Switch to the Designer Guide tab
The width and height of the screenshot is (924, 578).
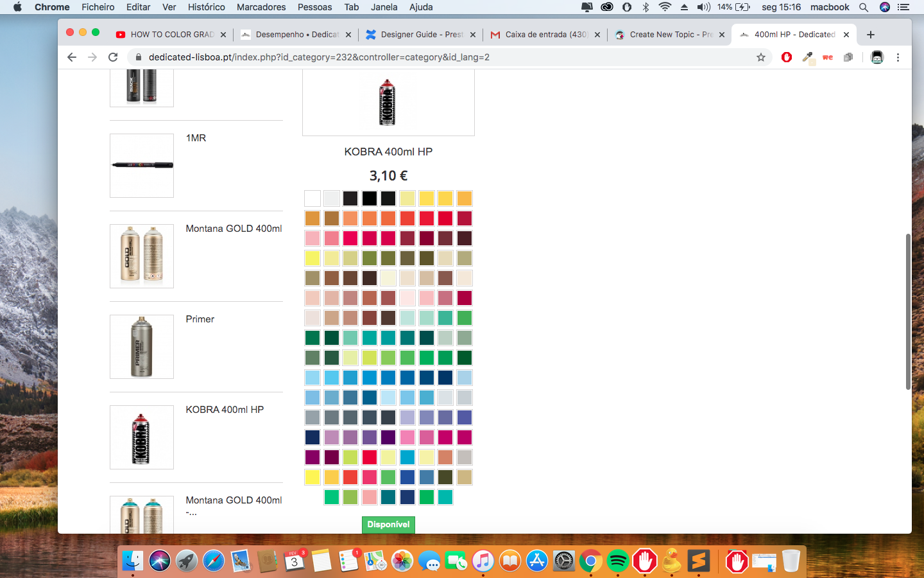pyautogui.click(x=421, y=35)
